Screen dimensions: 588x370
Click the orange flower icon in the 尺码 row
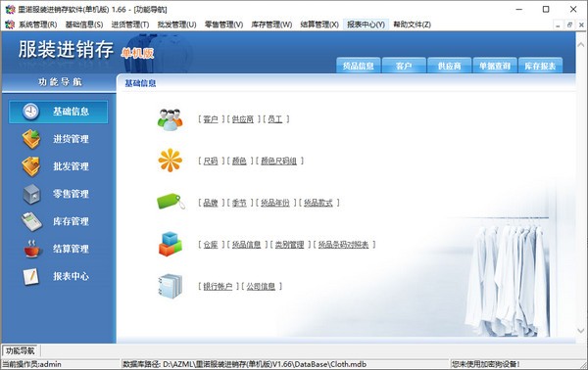(x=170, y=161)
